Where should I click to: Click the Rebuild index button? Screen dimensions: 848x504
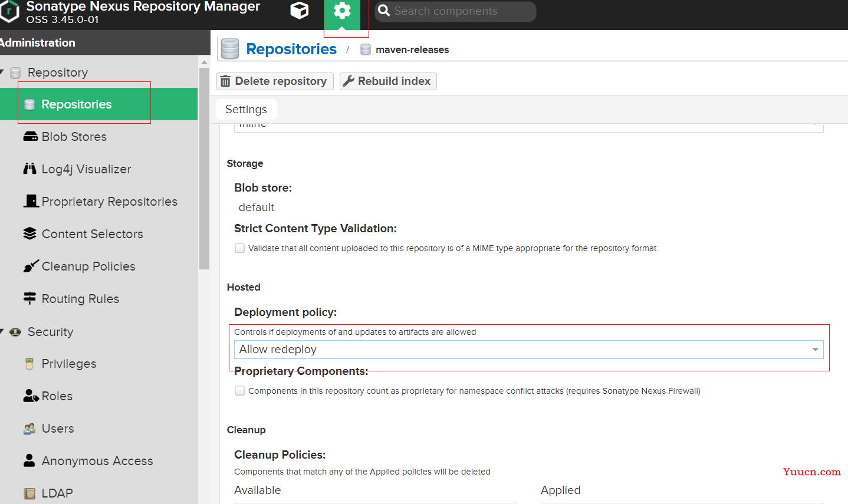[388, 81]
